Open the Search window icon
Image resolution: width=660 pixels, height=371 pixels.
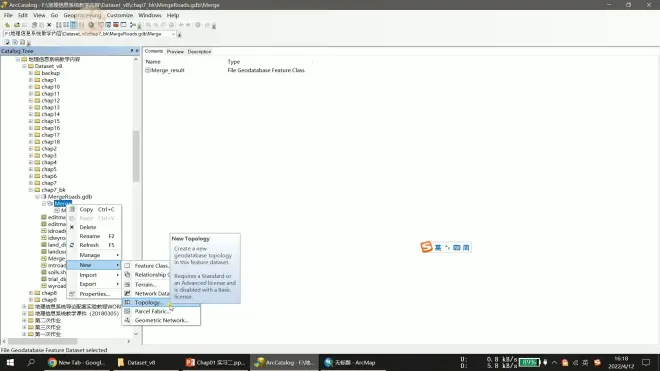click(x=108, y=25)
